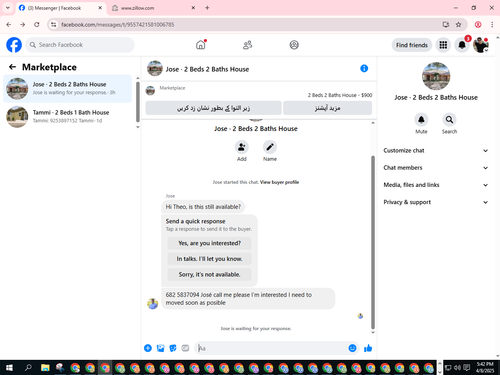Mute the Jose conversation
This screenshot has height=375, width=500.
tap(421, 120)
